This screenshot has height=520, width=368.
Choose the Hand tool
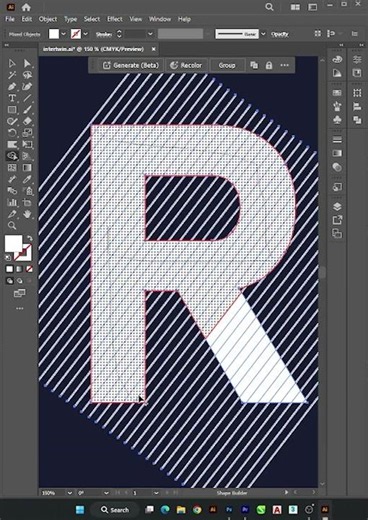pos(27,214)
